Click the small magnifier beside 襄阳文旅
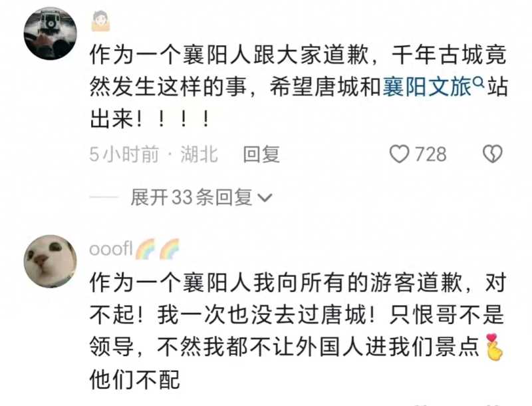The height and width of the screenshot is (406, 532). pos(478,82)
